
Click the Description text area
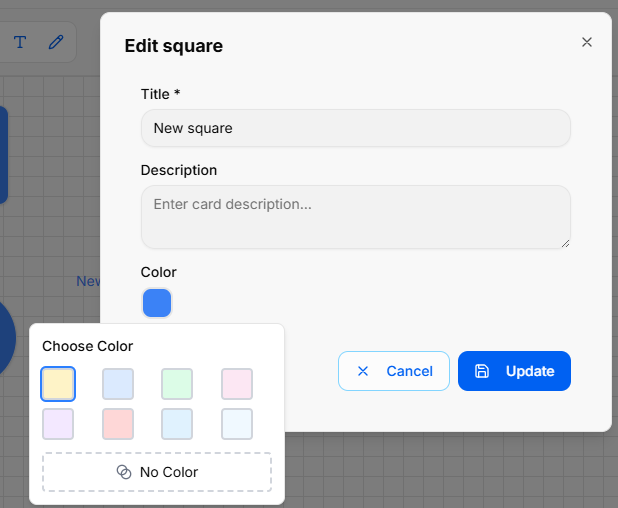click(x=356, y=217)
